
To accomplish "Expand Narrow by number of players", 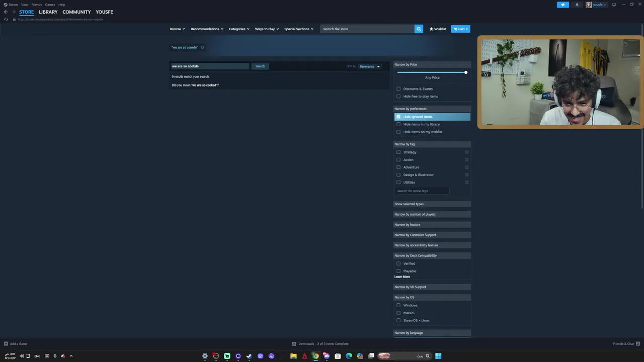I will pos(432,214).
